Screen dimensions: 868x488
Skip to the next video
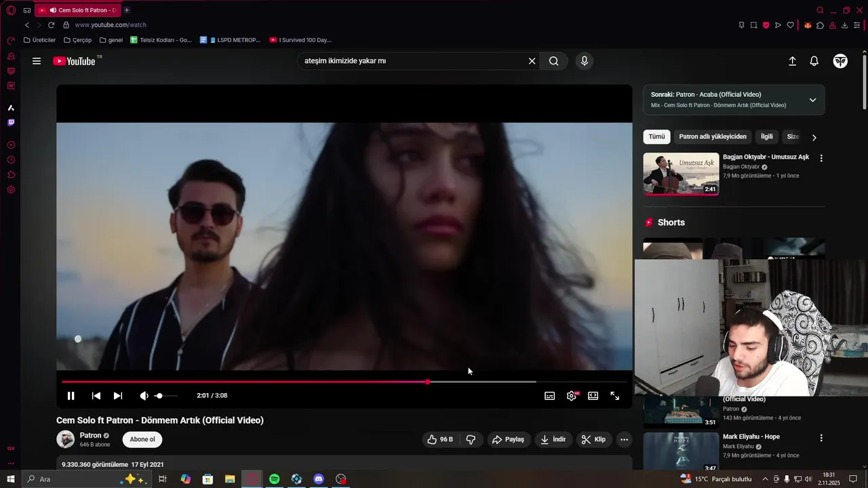pyautogui.click(x=118, y=396)
